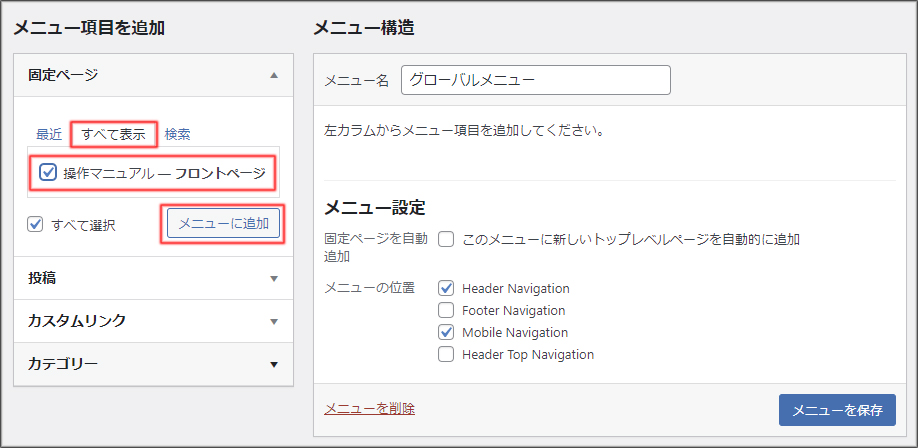Click the メニュー名 text field
The width and height of the screenshot is (918, 448).
[535, 80]
